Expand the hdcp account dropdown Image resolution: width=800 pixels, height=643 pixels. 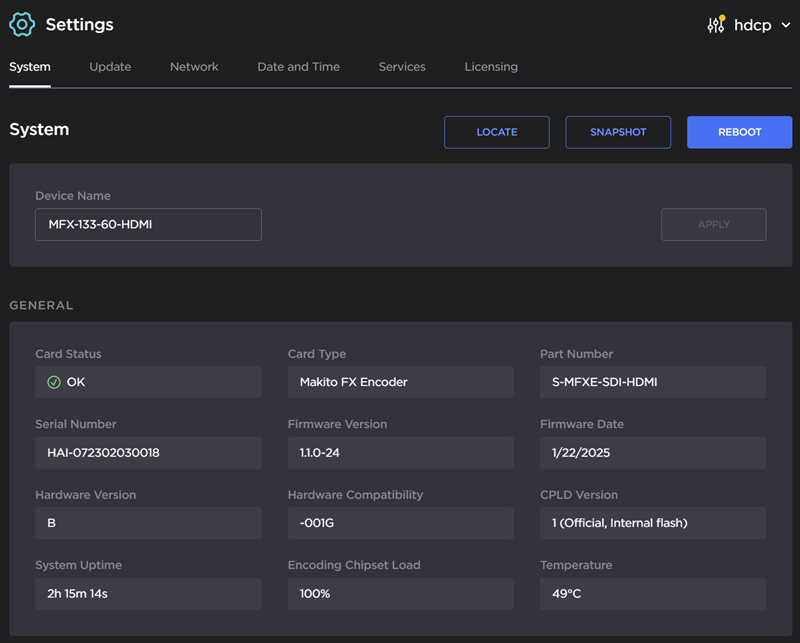(761, 25)
